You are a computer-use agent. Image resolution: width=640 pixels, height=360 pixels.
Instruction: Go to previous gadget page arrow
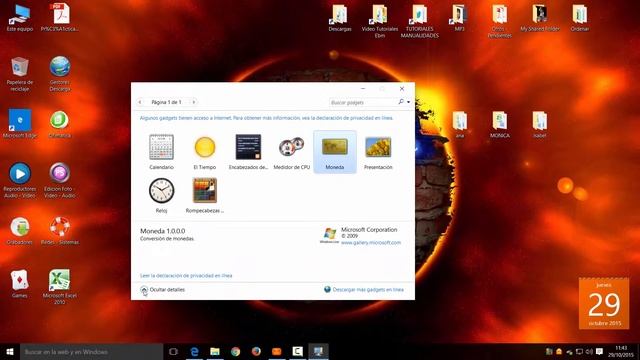pyautogui.click(x=140, y=102)
